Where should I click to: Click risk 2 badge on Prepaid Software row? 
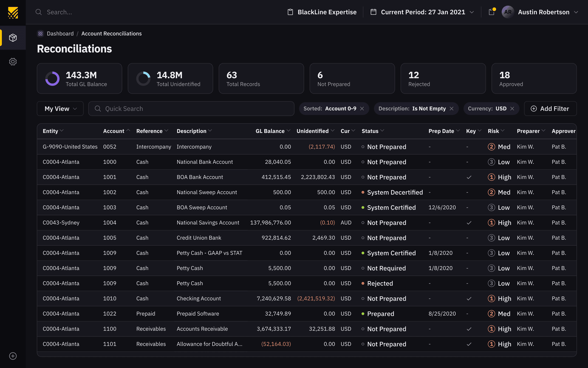(x=491, y=314)
